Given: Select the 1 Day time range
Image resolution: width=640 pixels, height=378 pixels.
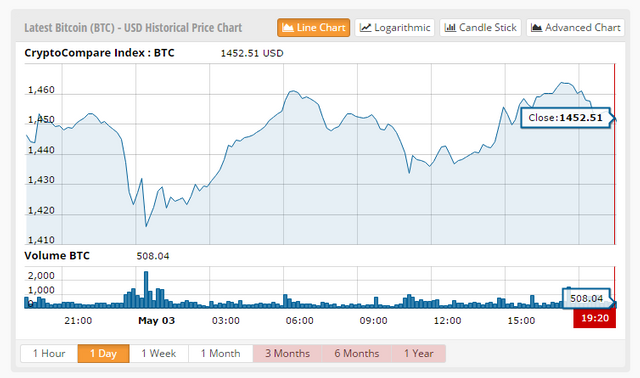Looking at the screenshot, I should click(x=103, y=354).
